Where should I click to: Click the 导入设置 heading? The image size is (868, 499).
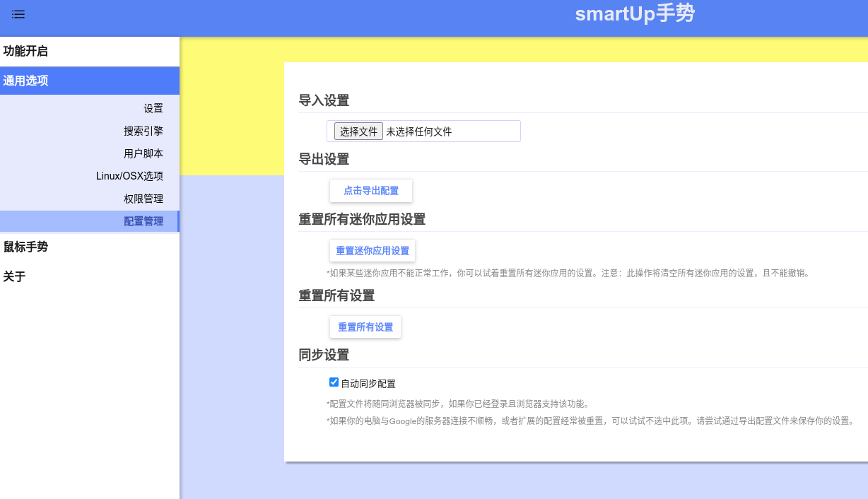[324, 100]
